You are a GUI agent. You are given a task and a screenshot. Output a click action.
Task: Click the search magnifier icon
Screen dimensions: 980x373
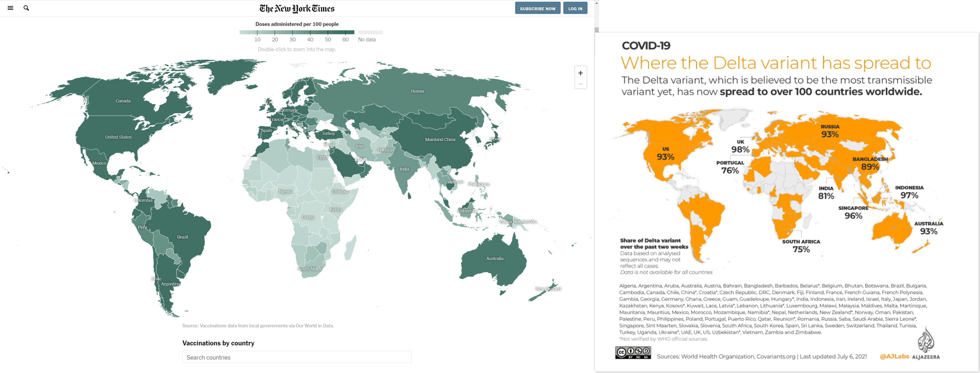tap(26, 8)
